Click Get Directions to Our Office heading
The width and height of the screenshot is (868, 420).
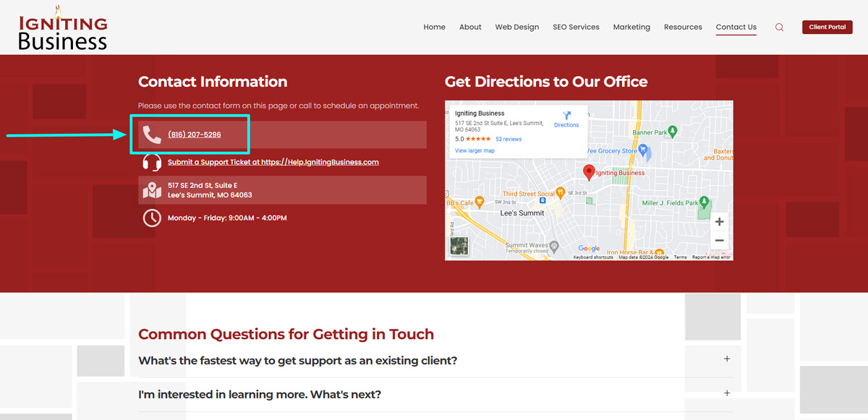tap(546, 82)
